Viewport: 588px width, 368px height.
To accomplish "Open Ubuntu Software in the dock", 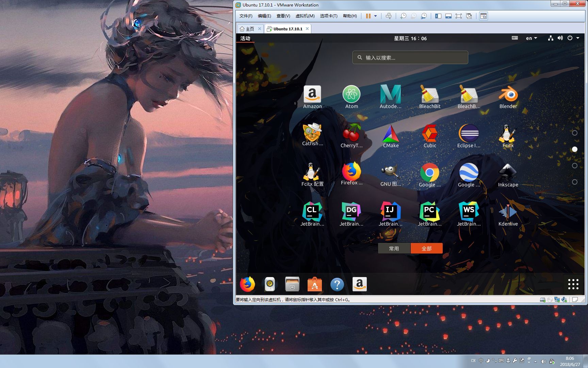I will click(x=315, y=284).
